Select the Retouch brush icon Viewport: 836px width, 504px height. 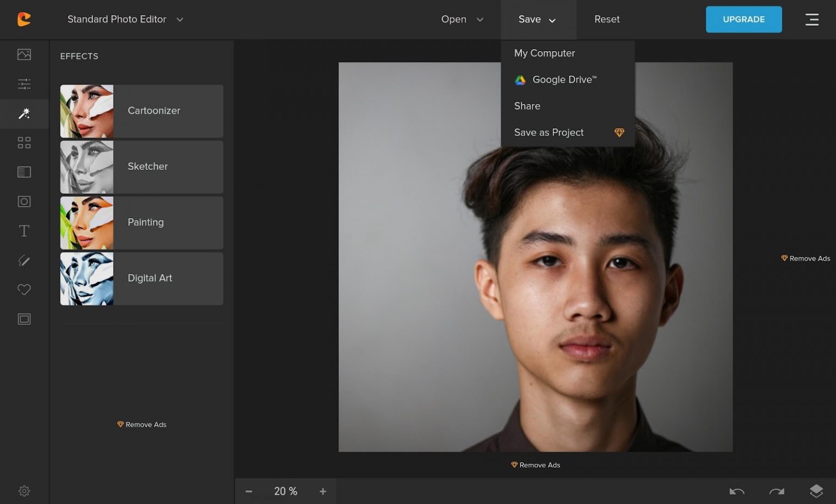24,260
